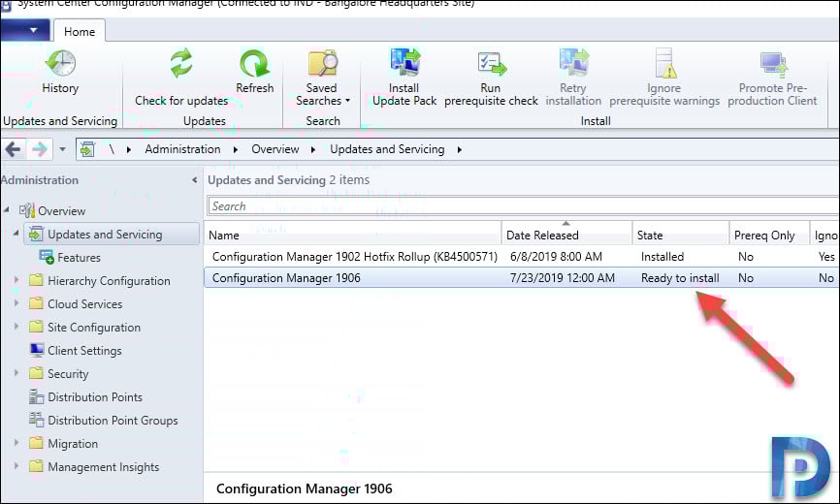
Task: Open the Saved Searches folder icon
Action: pyautogui.click(x=322, y=63)
